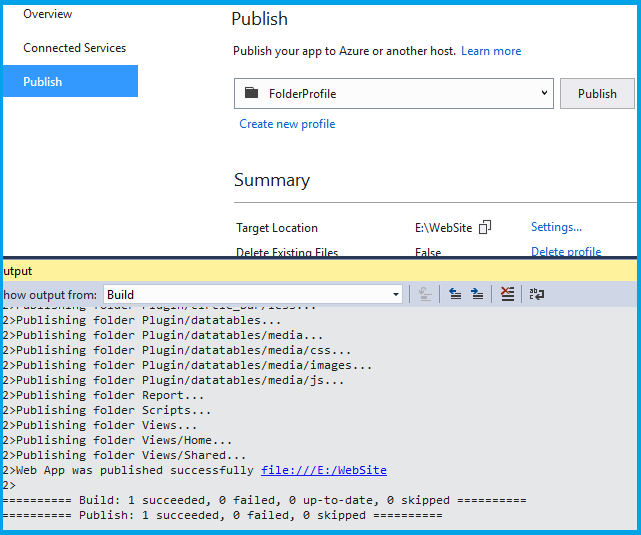Viewport: 641px width, 535px height.
Task: Click the Build succeeded summary line
Action: 264,500
